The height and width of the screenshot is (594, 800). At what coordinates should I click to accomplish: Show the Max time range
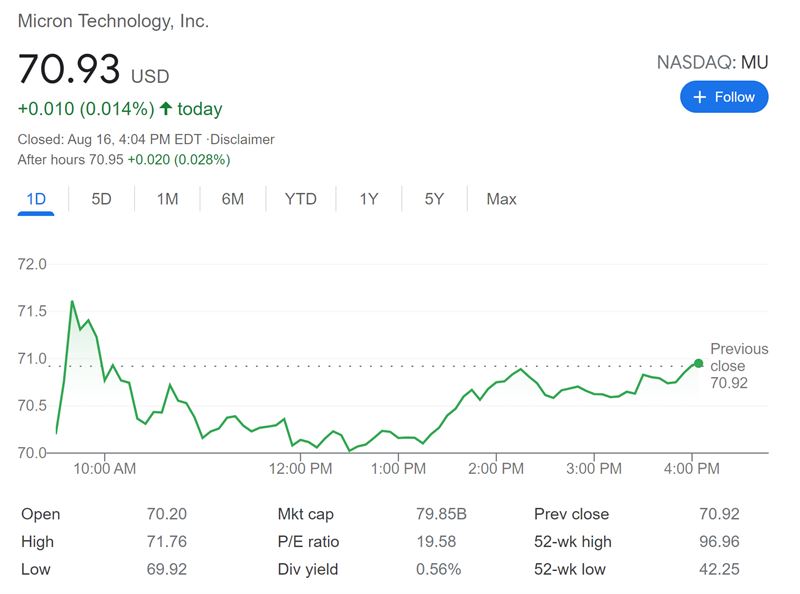(x=502, y=199)
